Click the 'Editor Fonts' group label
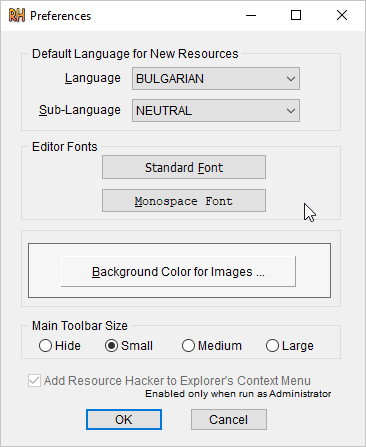Viewport: 366px width, 447px height. pos(65,147)
